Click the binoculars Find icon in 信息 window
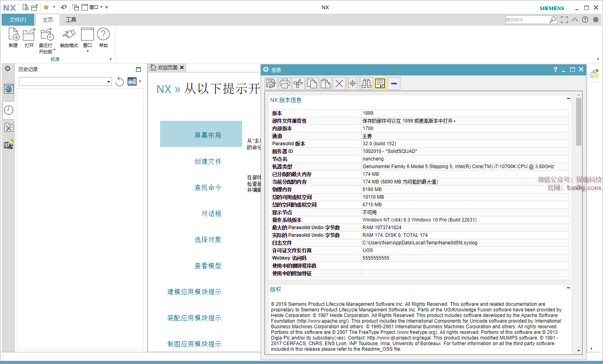603x364 pixels. (x=367, y=83)
